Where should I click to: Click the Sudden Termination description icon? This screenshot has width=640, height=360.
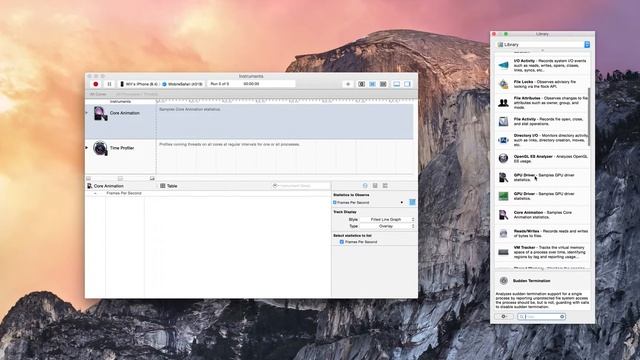click(504, 281)
